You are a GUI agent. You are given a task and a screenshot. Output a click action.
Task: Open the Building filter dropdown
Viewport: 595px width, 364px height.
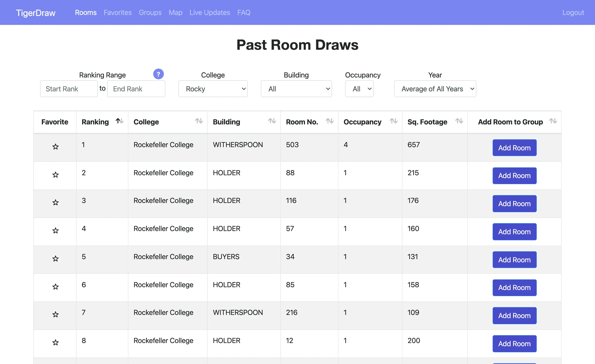click(296, 89)
